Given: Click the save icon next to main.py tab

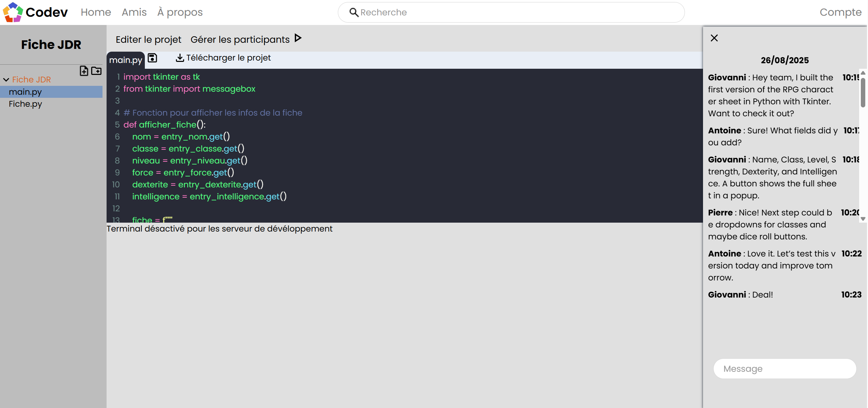Looking at the screenshot, I should click(x=152, y=58).
